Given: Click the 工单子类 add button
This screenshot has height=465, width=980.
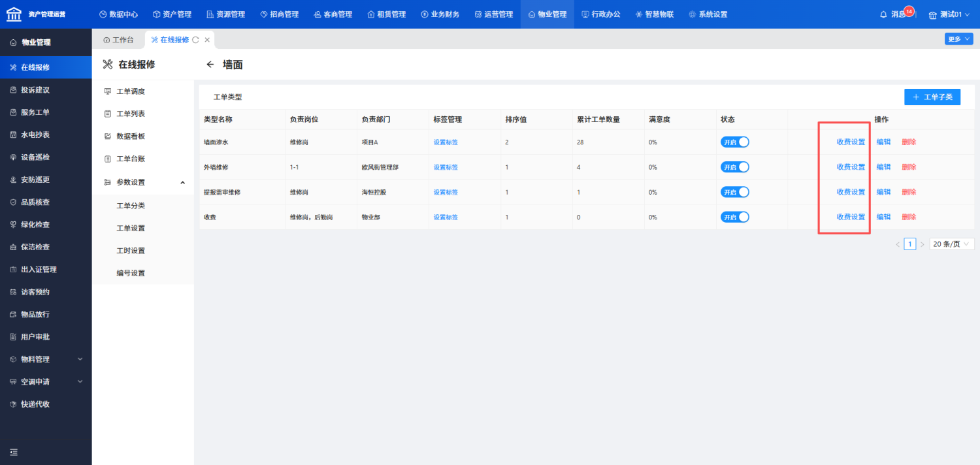Looking at the screenshot, I should pos(932,97).
